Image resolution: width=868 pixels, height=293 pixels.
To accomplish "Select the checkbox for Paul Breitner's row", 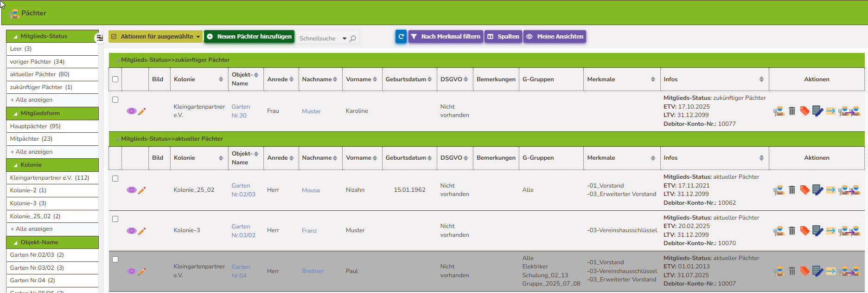I will click(115, 260).
